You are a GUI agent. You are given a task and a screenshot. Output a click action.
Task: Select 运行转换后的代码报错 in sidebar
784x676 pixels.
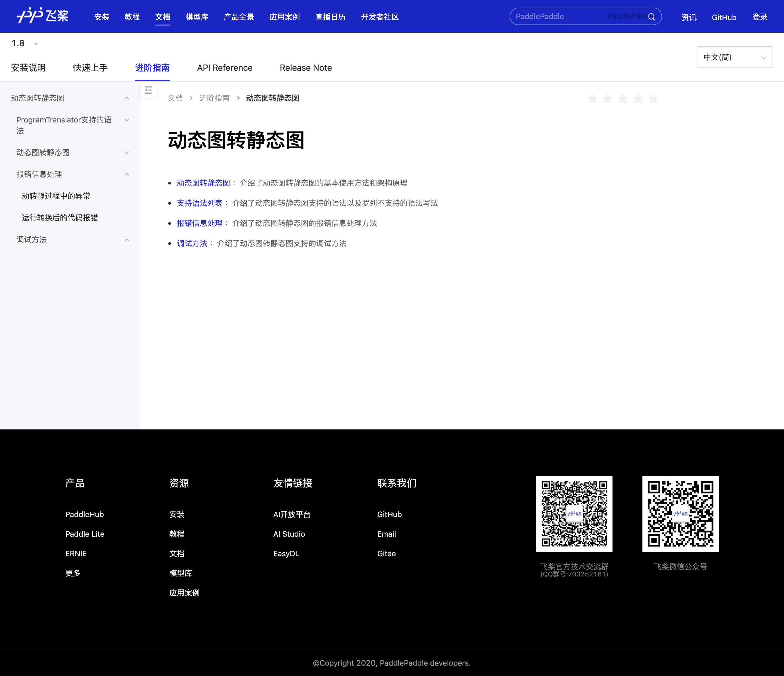[x=60, y=217]
